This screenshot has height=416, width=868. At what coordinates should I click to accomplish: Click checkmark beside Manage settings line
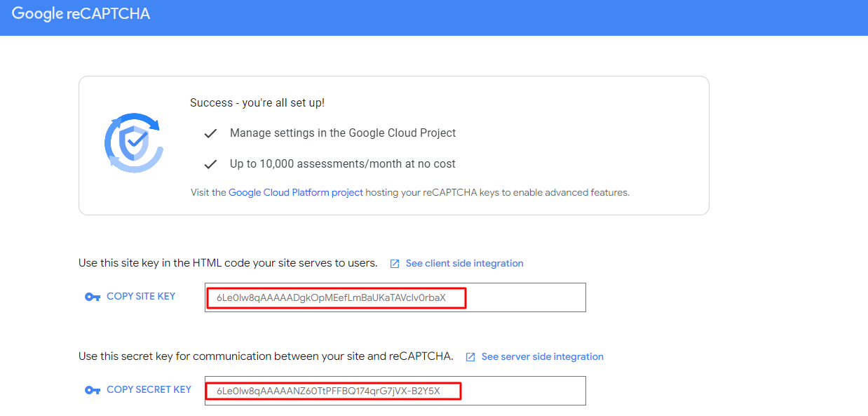click(210, 133)
